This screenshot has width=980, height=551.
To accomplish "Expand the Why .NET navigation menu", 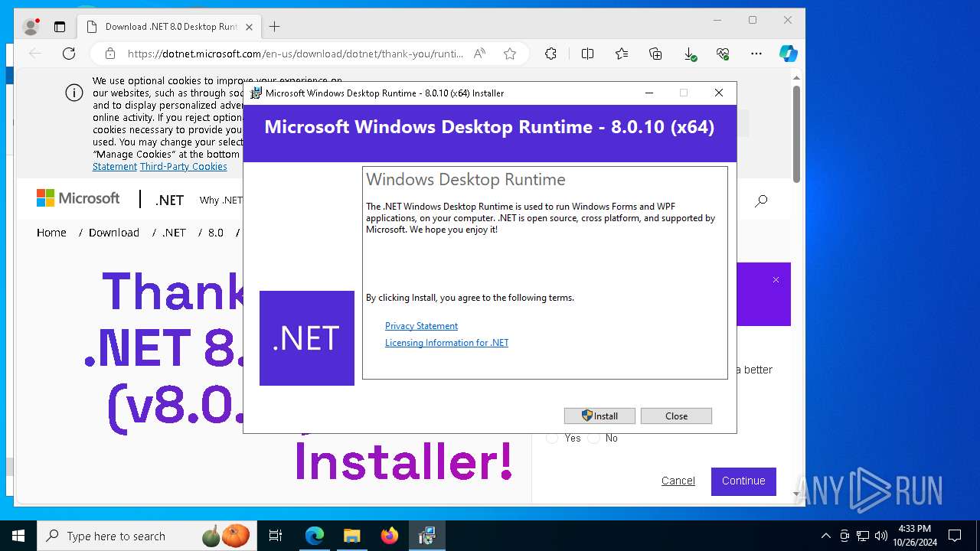I will click(x=220, y=200).
